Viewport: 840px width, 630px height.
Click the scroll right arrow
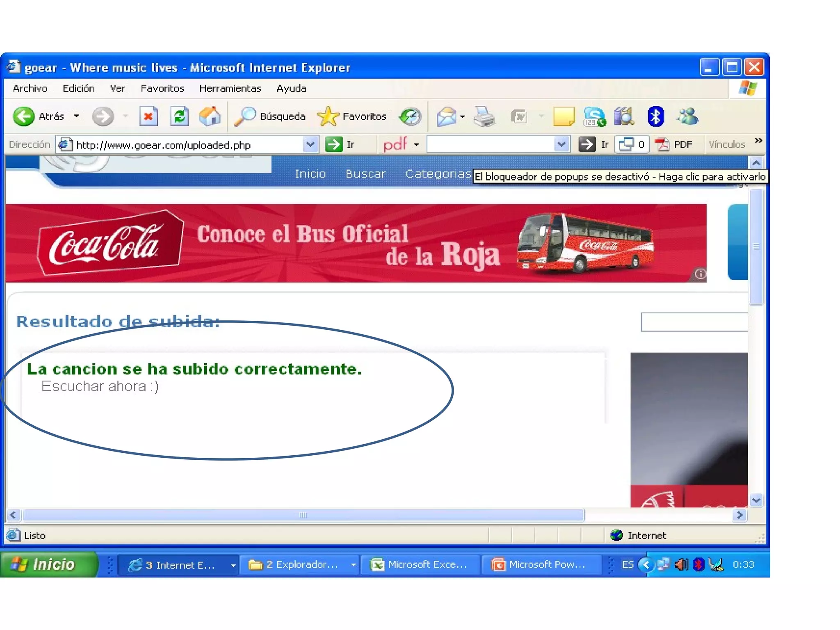pyautogui.click(x=740, y=515)
